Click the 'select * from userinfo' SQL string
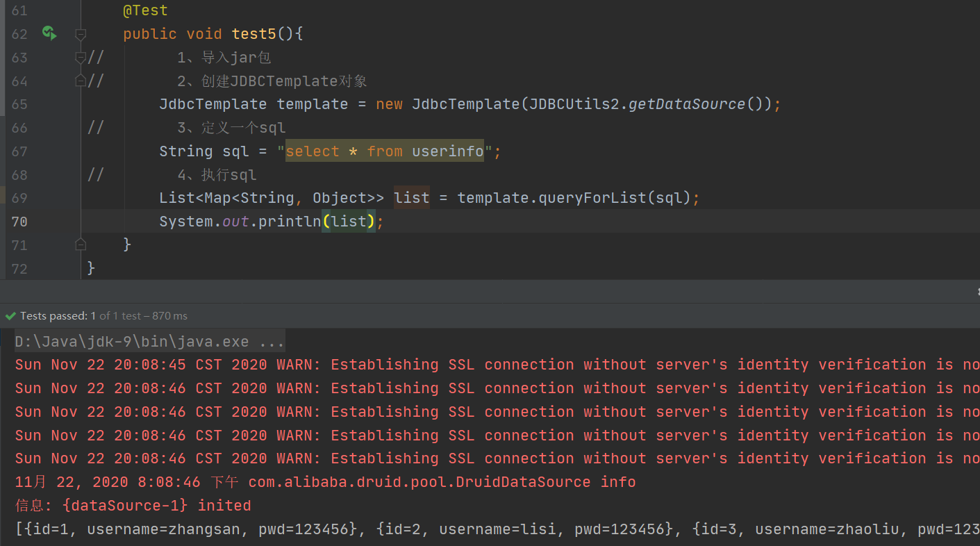 [385, 151]
